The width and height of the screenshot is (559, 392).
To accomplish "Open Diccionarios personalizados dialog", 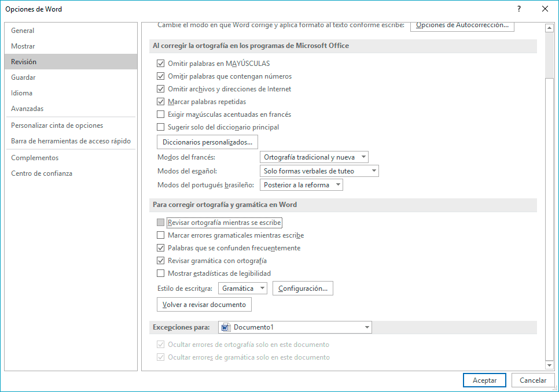I will 207,142.
